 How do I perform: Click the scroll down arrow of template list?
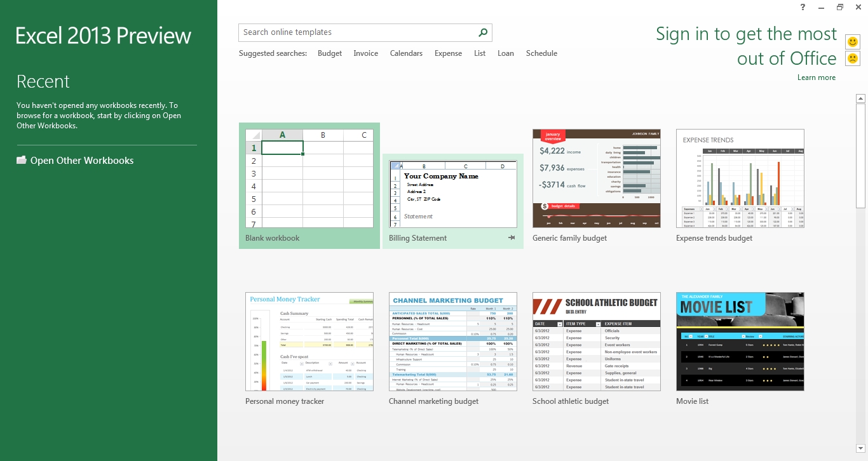pos(861,448)
